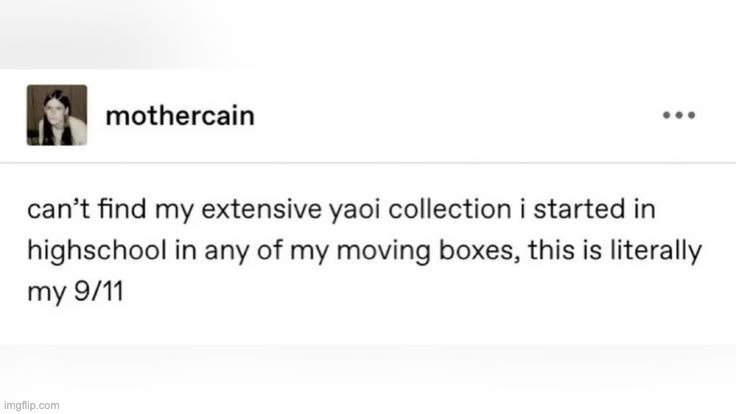Open the mothercain username link
736x414 pixels.
point(180,116)
